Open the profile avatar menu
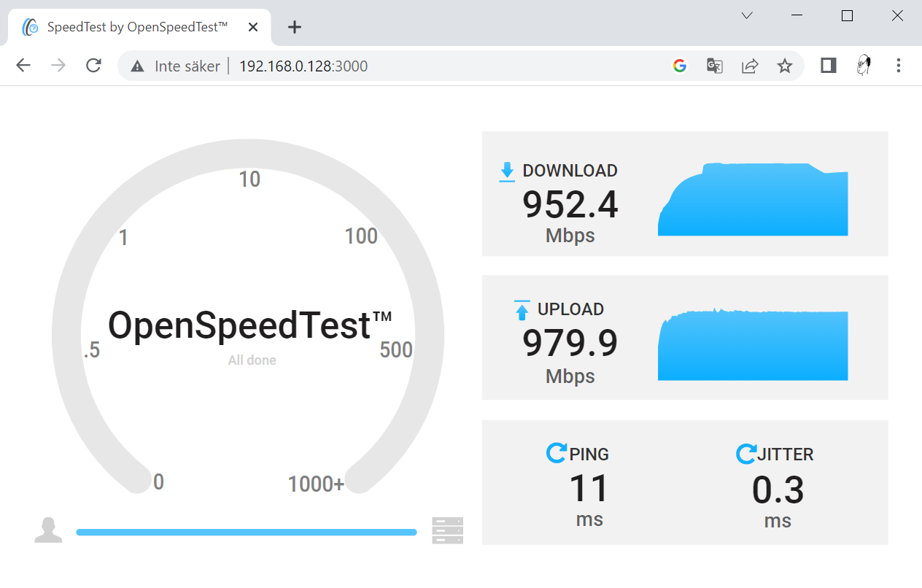The height and width of the screenshot is (588, 922). point(864,66)
